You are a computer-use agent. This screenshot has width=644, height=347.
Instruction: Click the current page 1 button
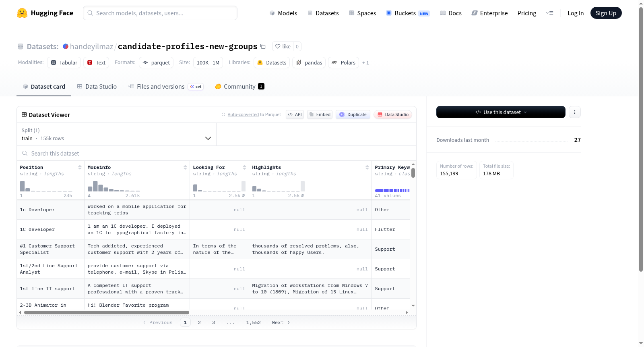(185, 322)
